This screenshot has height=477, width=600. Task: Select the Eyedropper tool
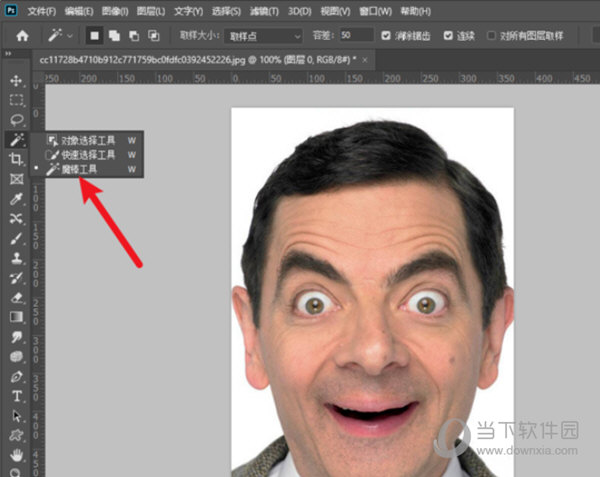pos(16,199)
